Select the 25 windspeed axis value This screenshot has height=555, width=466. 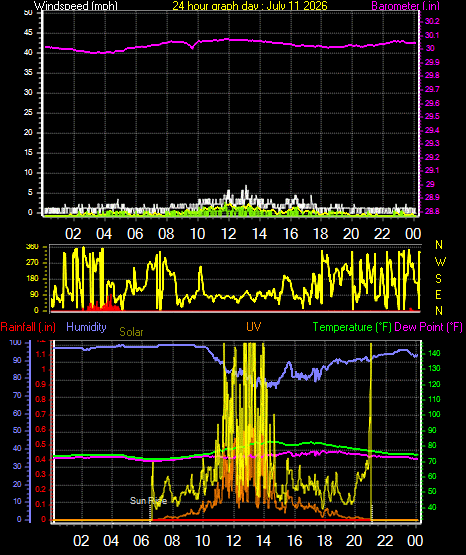[x=28, y=112]
